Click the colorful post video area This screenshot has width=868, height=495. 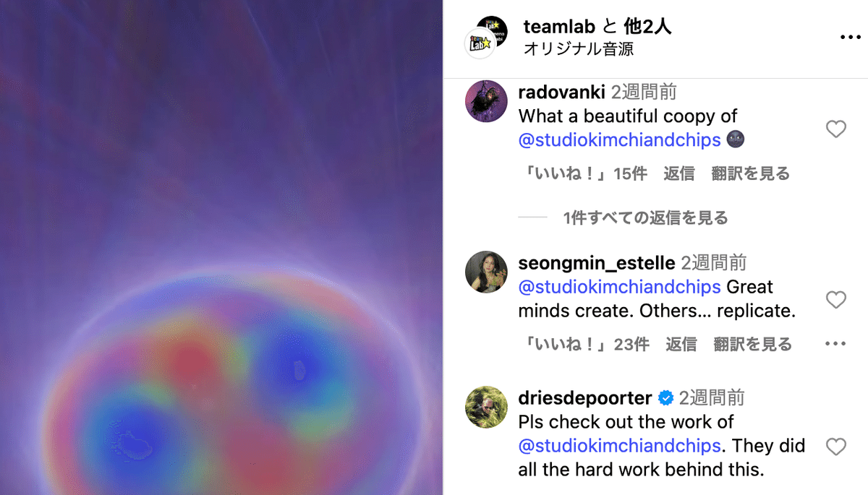(221, 247)
